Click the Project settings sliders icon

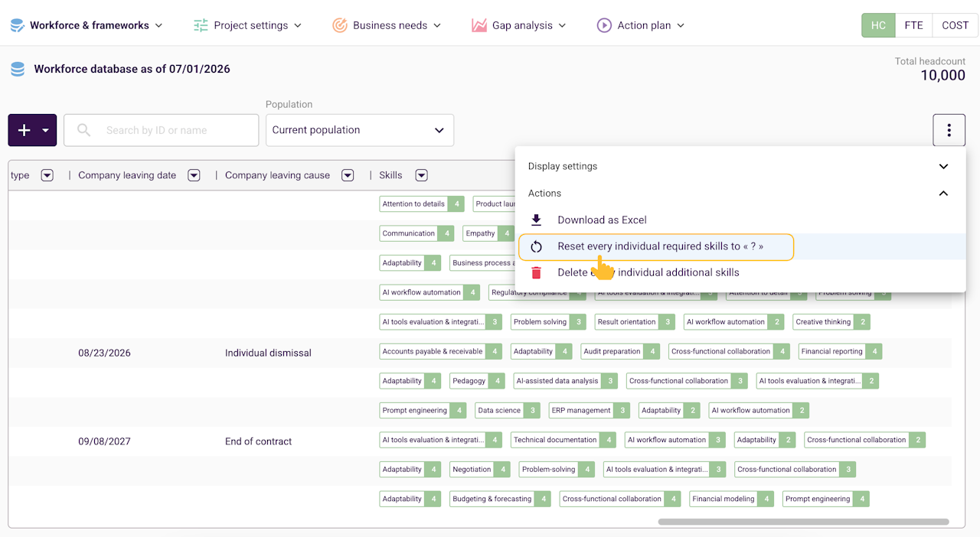click(x=201, y=25)
